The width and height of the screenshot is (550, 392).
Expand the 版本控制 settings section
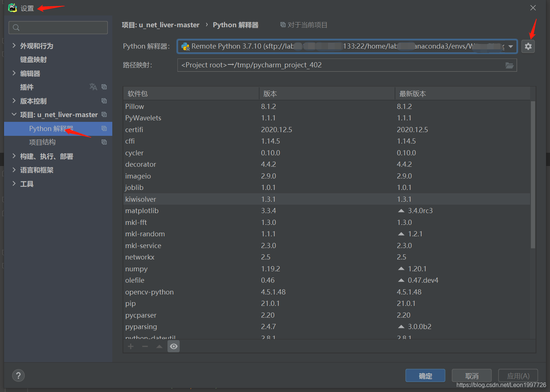click(14, 101)
